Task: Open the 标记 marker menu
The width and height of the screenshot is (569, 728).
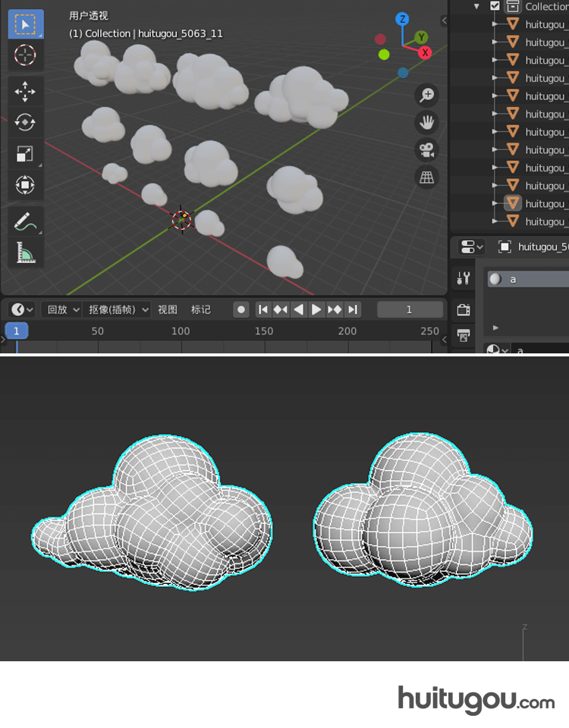Action: pyautogui.click(x=201, y=309)
